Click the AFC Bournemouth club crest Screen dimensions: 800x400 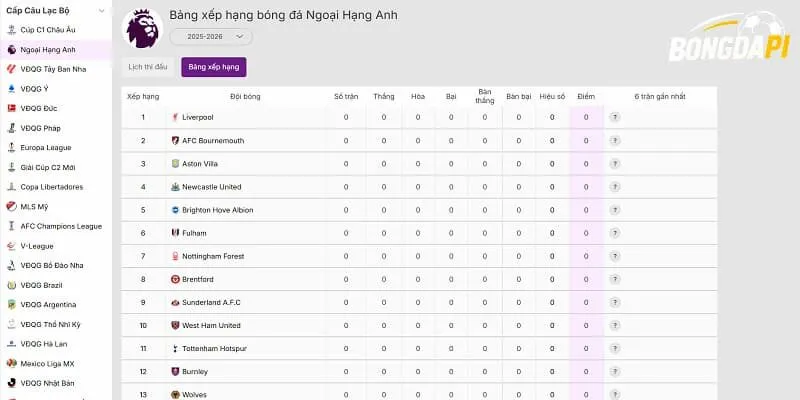point(176,140)
